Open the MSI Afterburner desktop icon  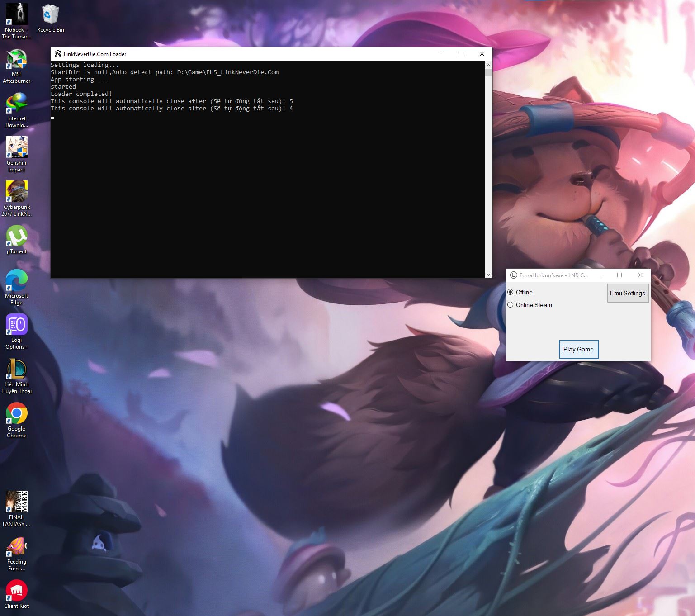16,61
